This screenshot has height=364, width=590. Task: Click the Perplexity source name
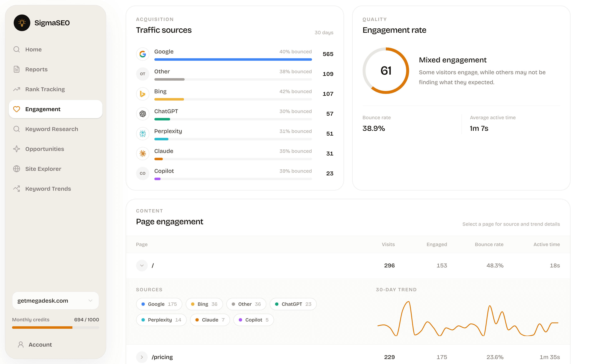pos(168,131)
